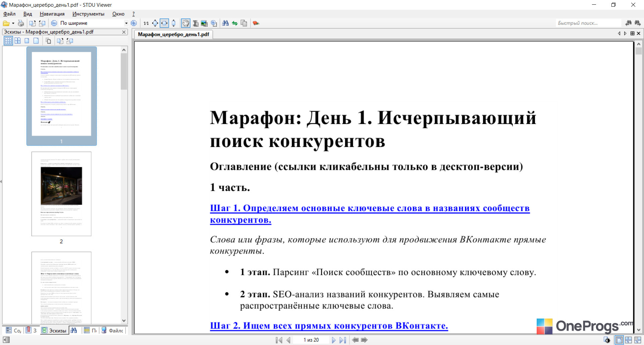
Task: Fit whole page in window
Action: click(x=155, y=23)
